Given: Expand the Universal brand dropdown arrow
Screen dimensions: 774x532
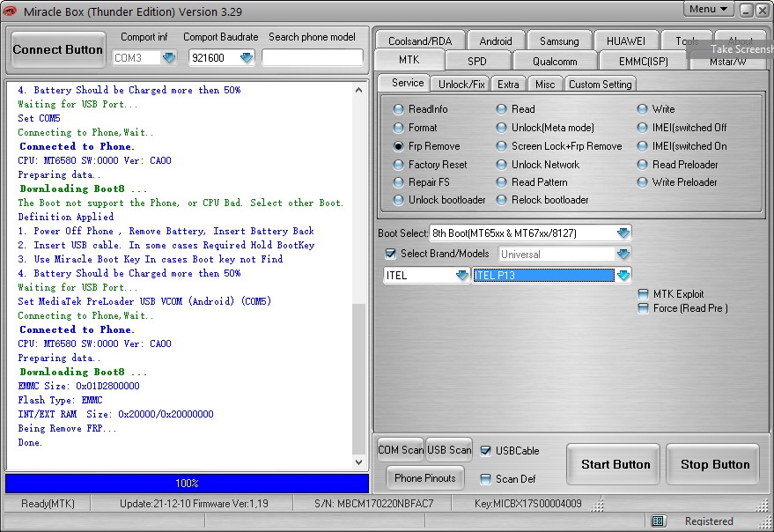Looking at the screenshot, I should tap(623, 254).
